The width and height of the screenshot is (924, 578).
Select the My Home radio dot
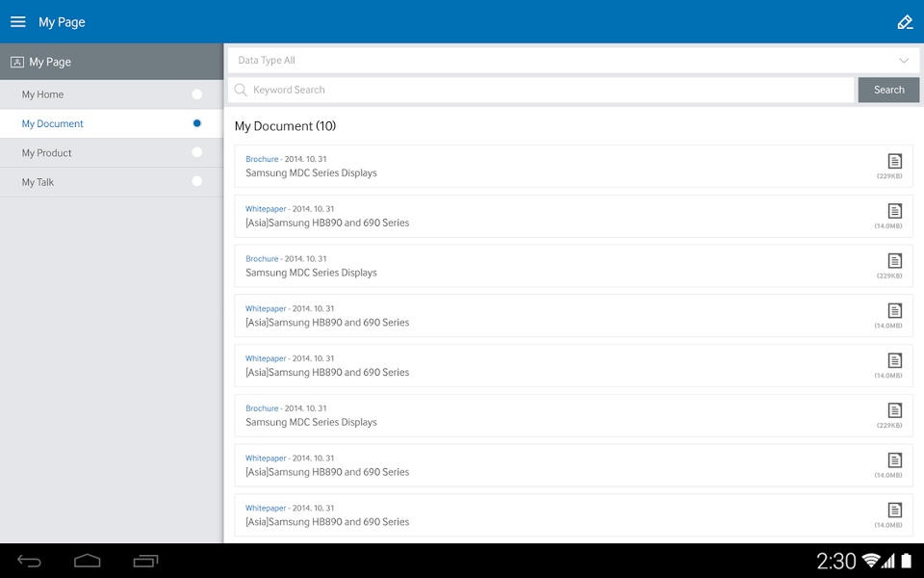196,94
